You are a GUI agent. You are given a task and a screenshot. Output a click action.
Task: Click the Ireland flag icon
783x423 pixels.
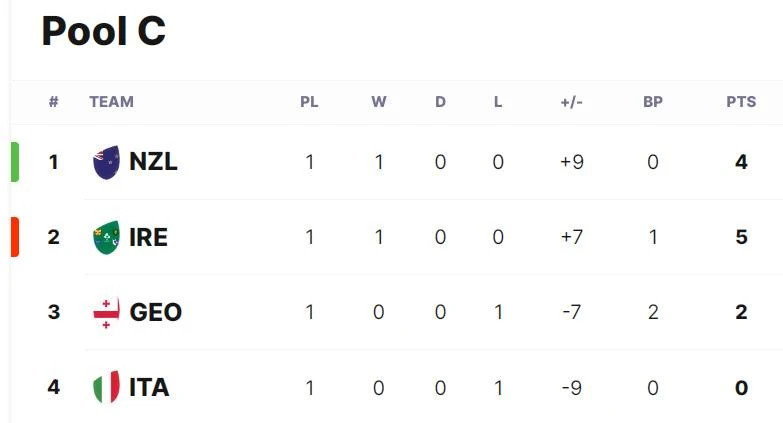tap(106, 237)
